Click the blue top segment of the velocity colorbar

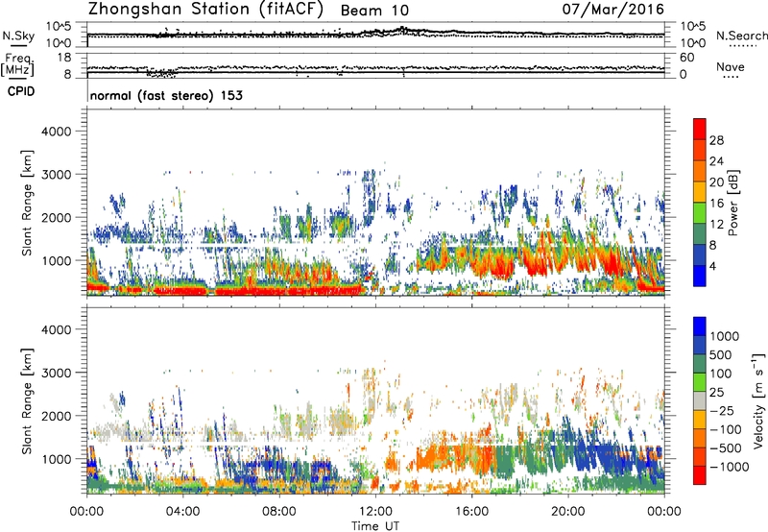[700, 326]
